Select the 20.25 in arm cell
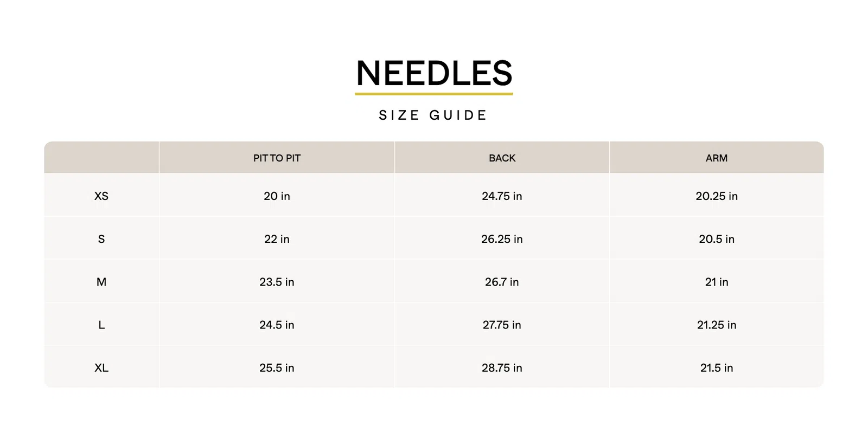The width and height of the screenshot is (868, 445). coord(717,196)
